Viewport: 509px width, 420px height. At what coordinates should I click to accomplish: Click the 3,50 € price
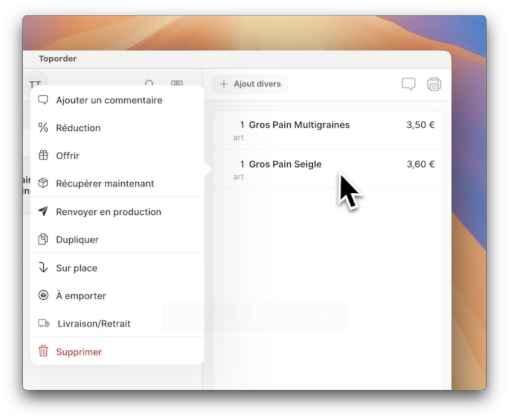coord(420,125)
